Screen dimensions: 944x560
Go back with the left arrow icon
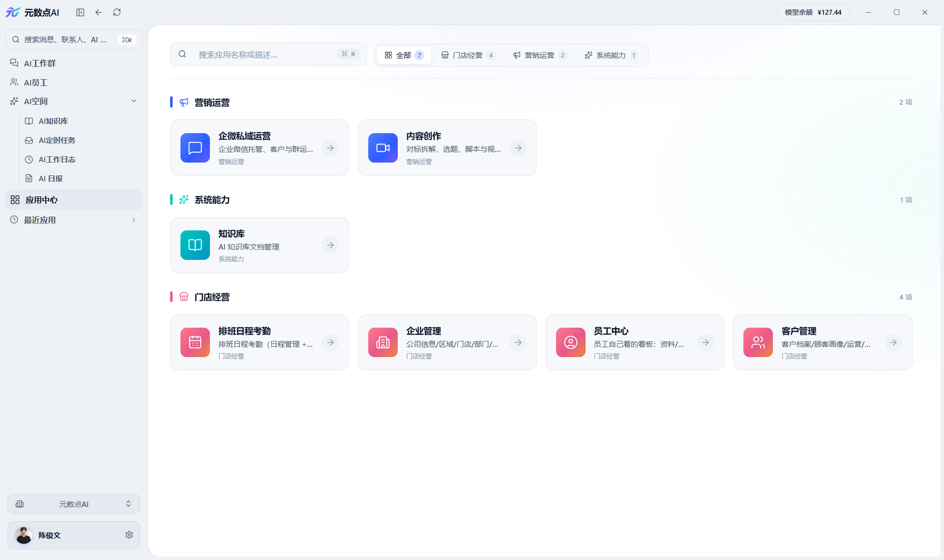pyautogui.click(x=98, y=12)
